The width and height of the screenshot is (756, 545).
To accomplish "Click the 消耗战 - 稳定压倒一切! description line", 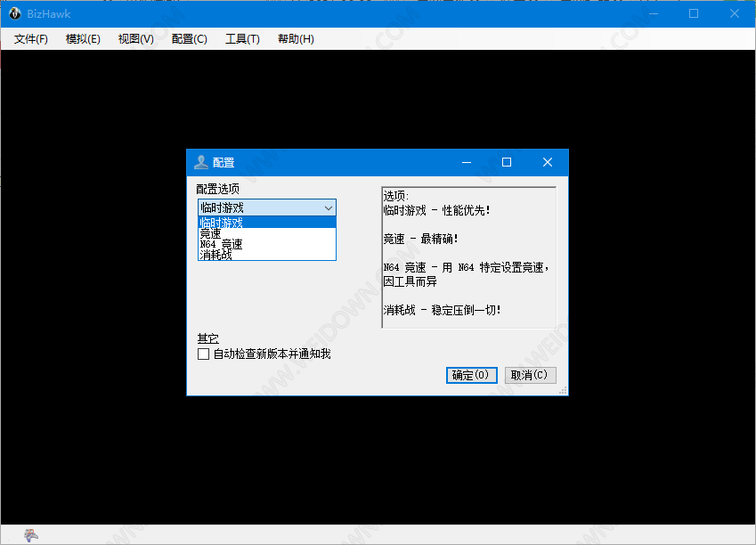I will 443,310.
